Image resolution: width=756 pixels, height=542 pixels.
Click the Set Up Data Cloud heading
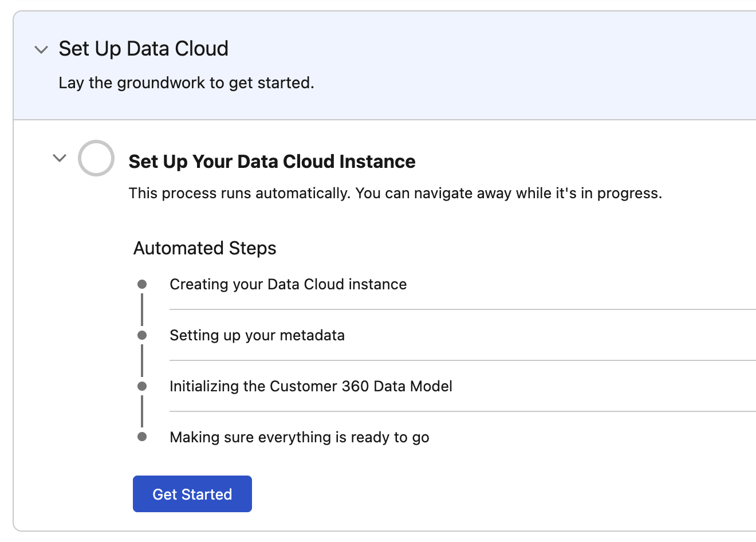(144, 49)
